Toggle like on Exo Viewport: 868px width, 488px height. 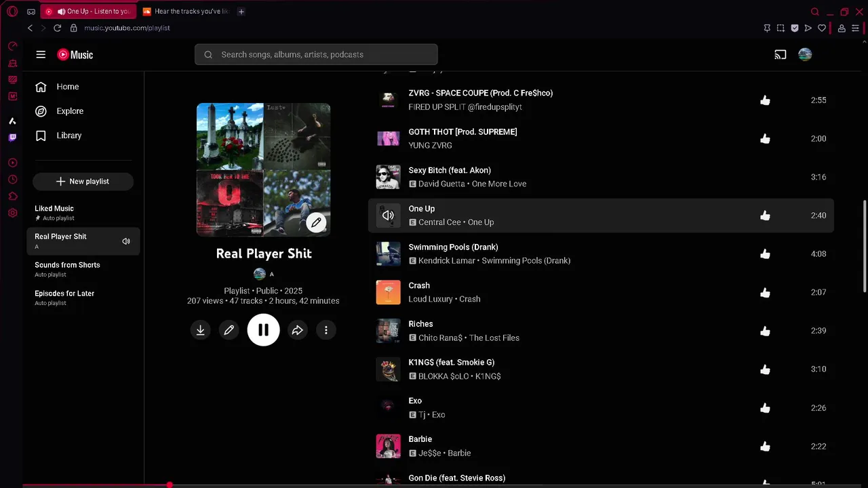(x=765, y=408)
